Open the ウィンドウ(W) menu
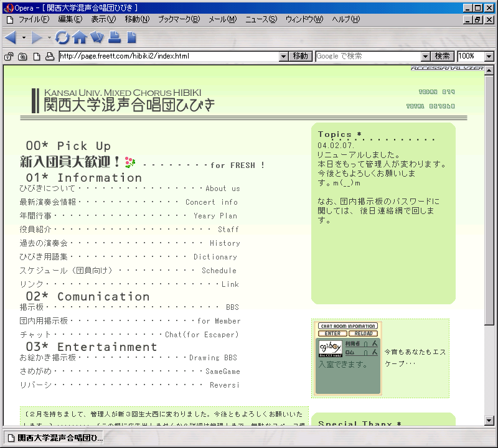 [x=304, y=20]
